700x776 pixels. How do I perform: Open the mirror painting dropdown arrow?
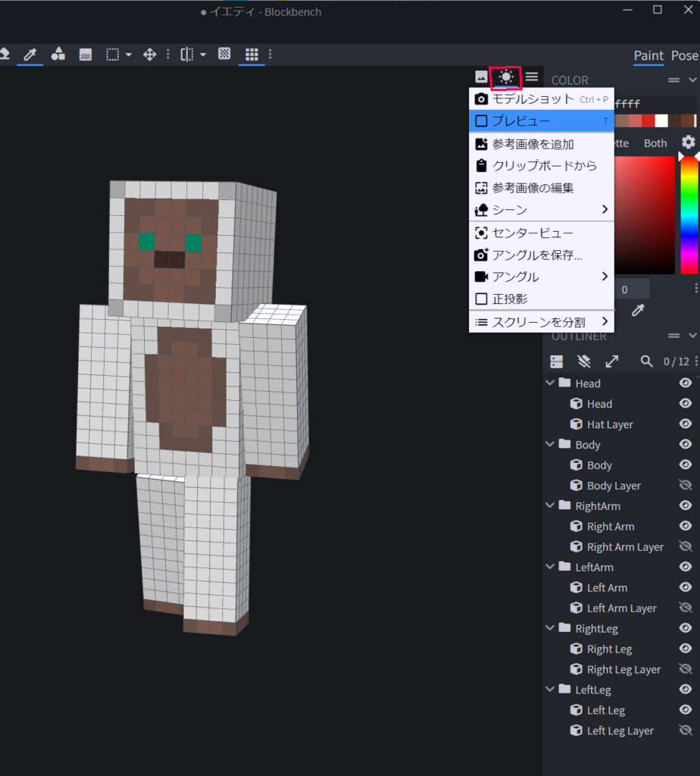pyautogui.click(x=202, y=54)
